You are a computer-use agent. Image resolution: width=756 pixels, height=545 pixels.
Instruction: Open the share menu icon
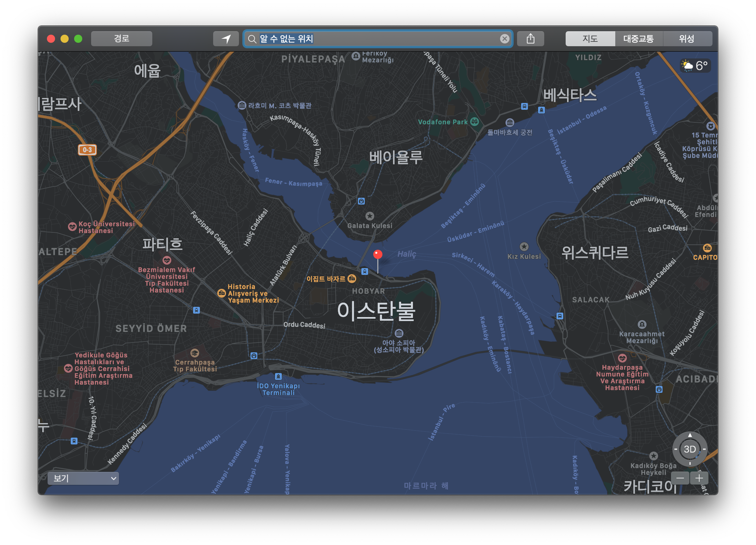pos(530,39)
